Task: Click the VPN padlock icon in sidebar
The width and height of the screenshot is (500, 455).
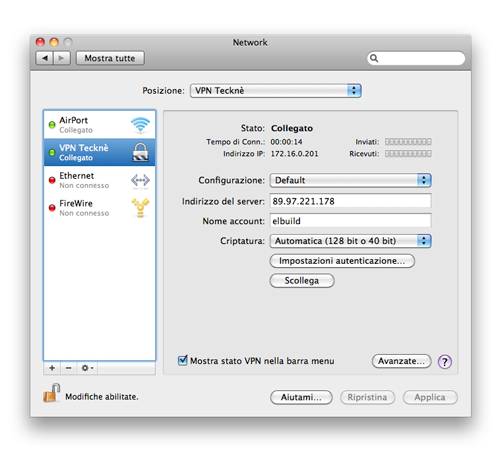Action: point(140,152)
